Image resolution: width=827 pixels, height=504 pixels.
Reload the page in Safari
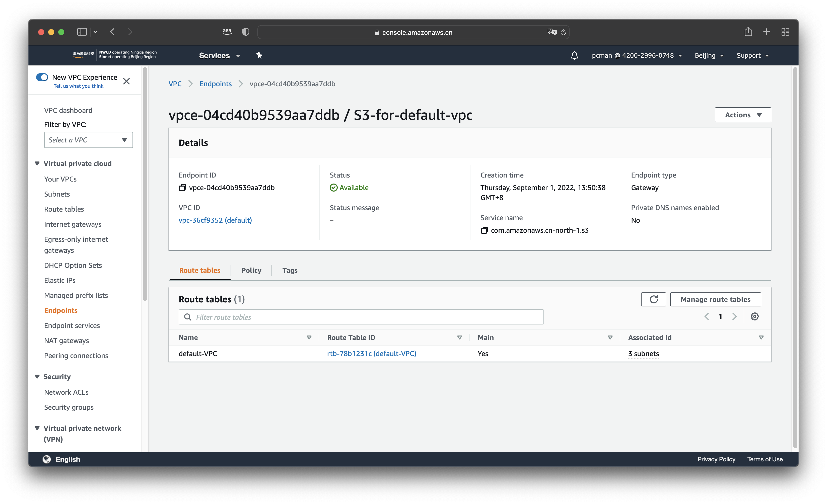[x=564, y=32]
